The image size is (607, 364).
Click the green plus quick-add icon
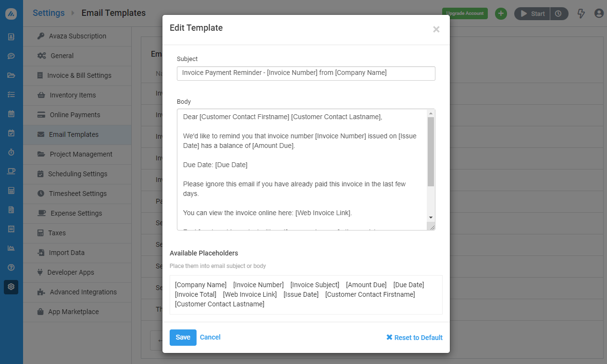[x=501, y=13]
